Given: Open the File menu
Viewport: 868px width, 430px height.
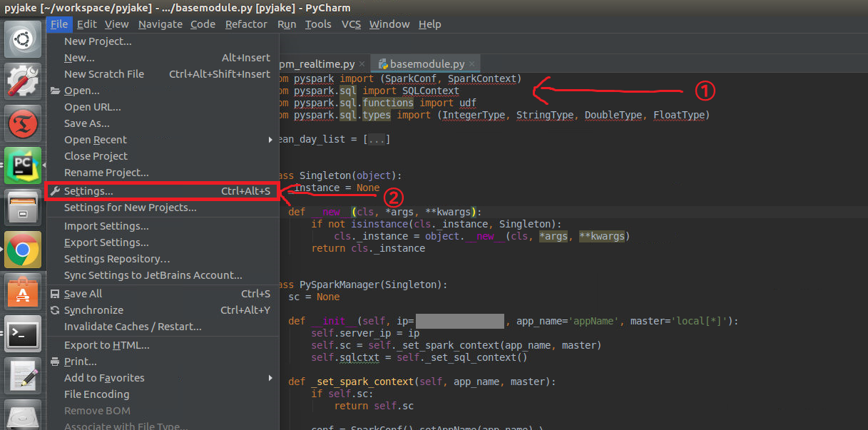Looking at the screenshot, I should click(59, 24).
